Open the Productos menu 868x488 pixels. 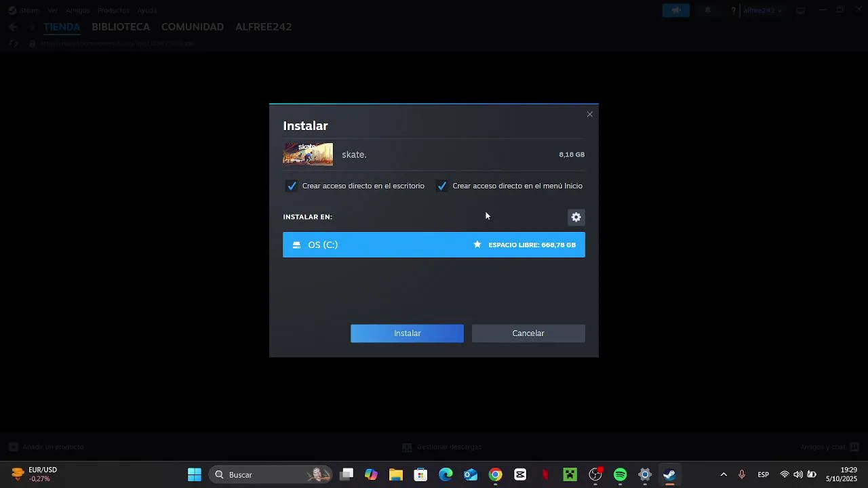pyautogui.click(x=113, y=10)
